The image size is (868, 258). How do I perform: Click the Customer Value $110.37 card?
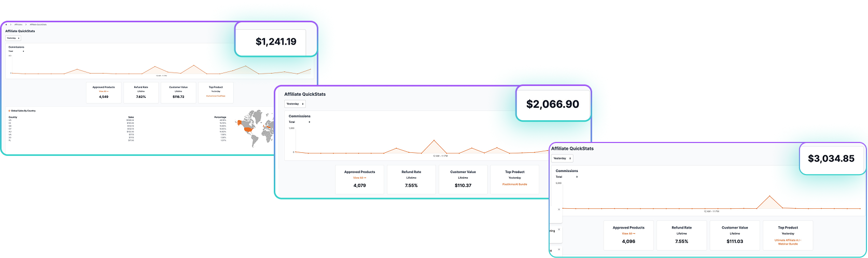coord(463,179)
